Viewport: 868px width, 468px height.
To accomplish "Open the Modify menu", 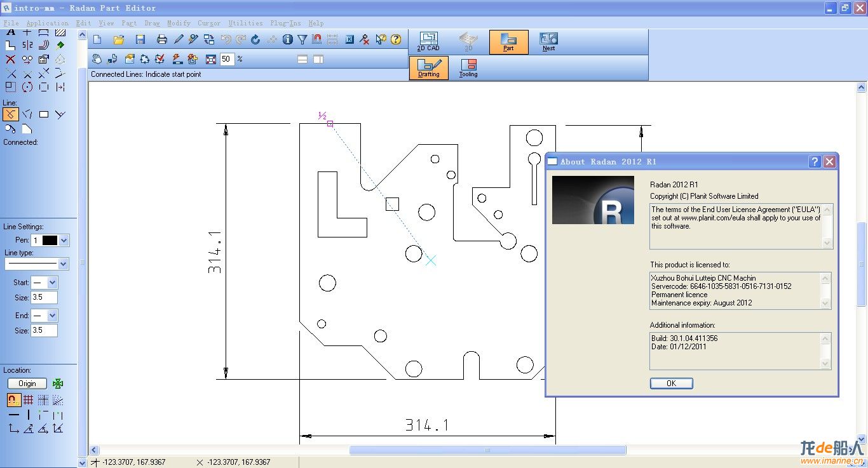I will point(179,23).
